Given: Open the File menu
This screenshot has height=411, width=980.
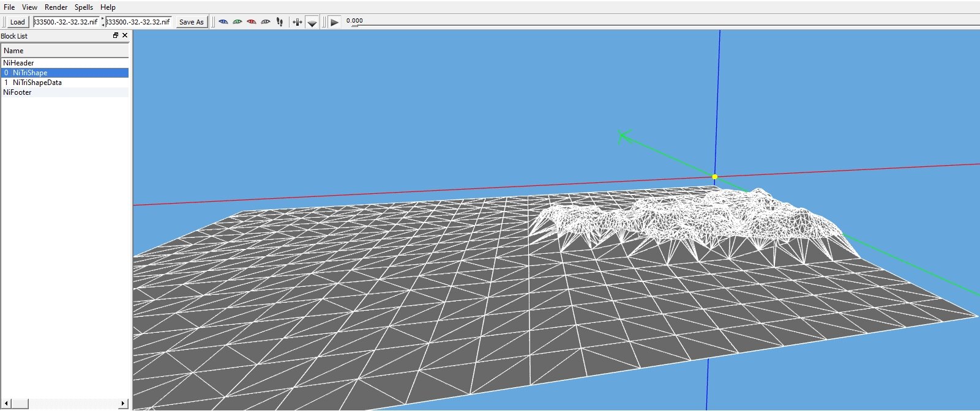Looking at the screenshot, I should click(x=9, y=7).
